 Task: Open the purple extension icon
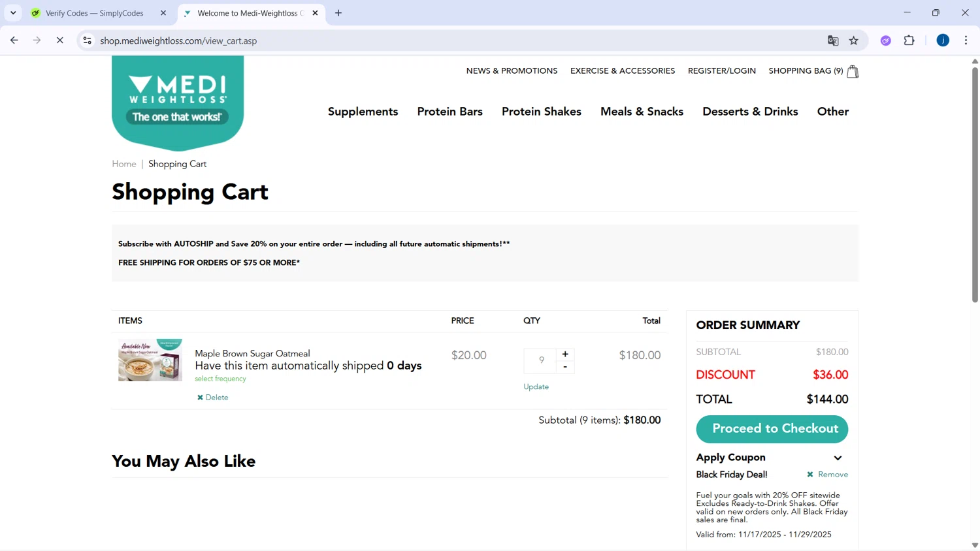(886, 40)
